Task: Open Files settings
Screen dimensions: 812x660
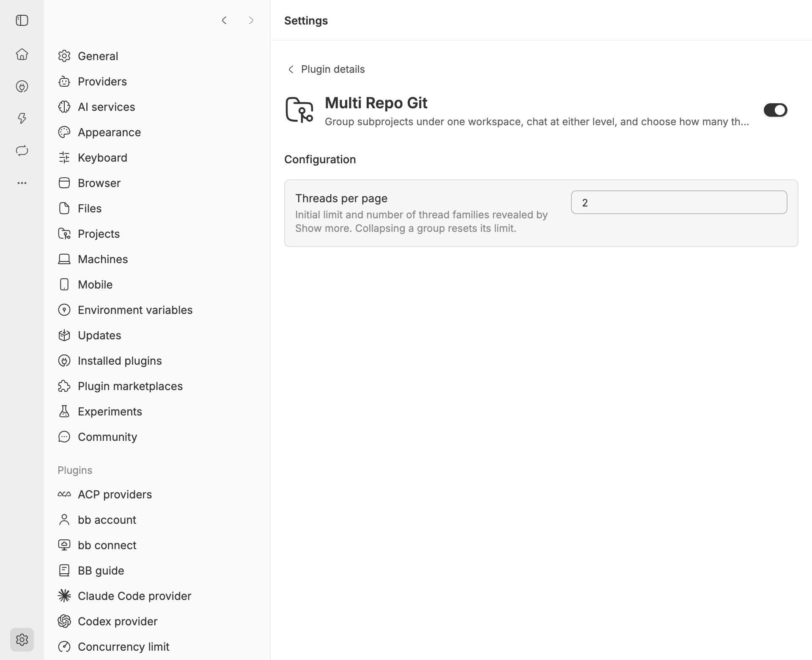Action: coord(157,208)
